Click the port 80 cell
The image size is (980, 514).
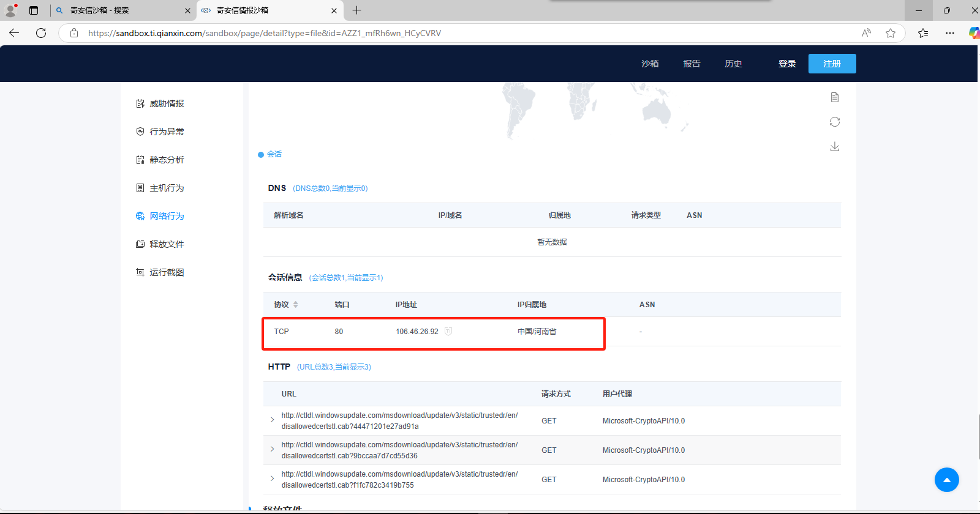click(x=339, y=331)
